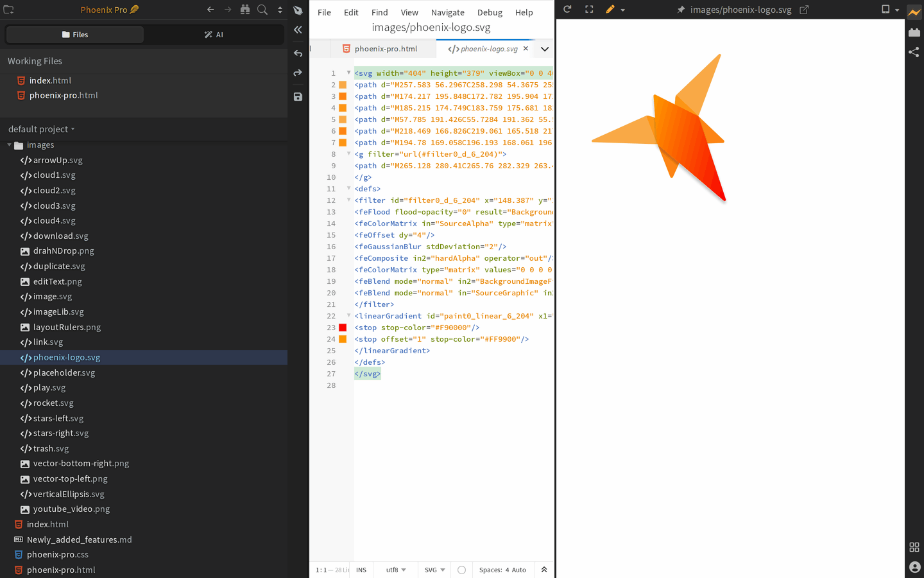Click the pen nib design icon
924x578 pixels.
298,10
